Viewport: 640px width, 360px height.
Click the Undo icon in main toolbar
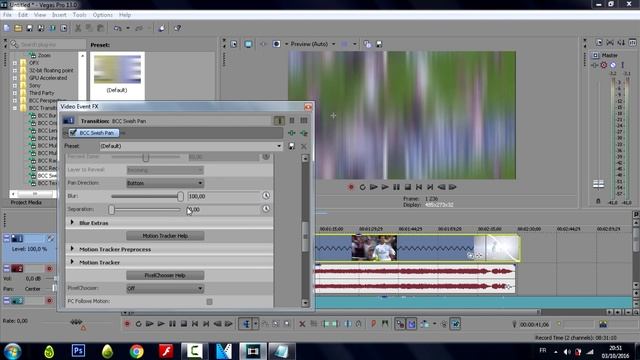tap(118, 28)
